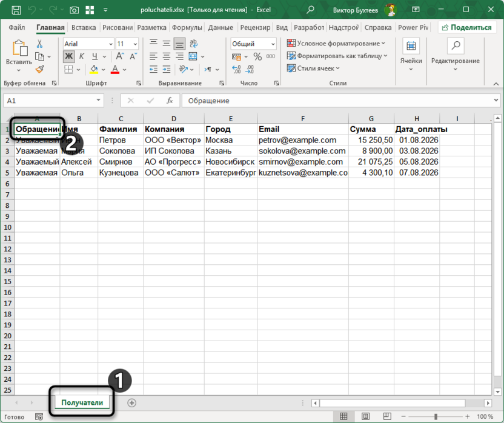
Task: Switch to the Формулы ribbon tab
Action: point(187,28)
